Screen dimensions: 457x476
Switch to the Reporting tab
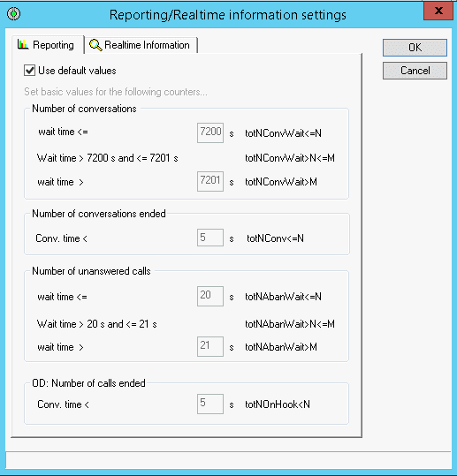pyautogui.click(x=48, y=45)
